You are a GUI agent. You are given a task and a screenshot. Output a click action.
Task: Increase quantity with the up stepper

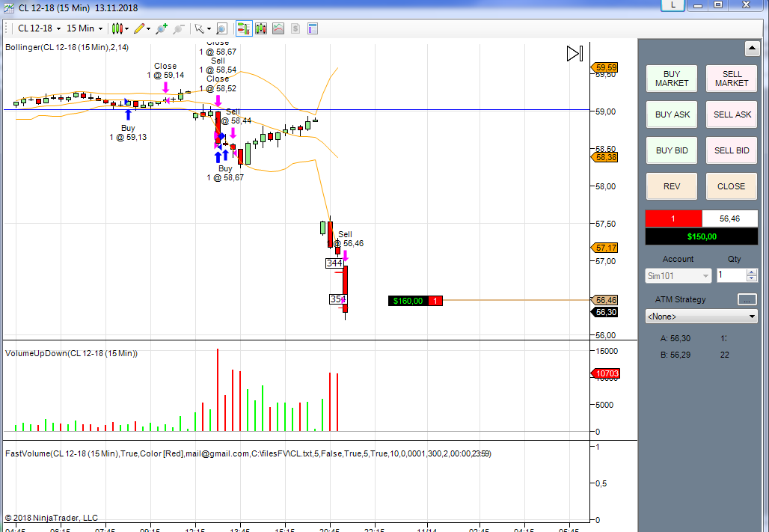(x=752, y=272)
